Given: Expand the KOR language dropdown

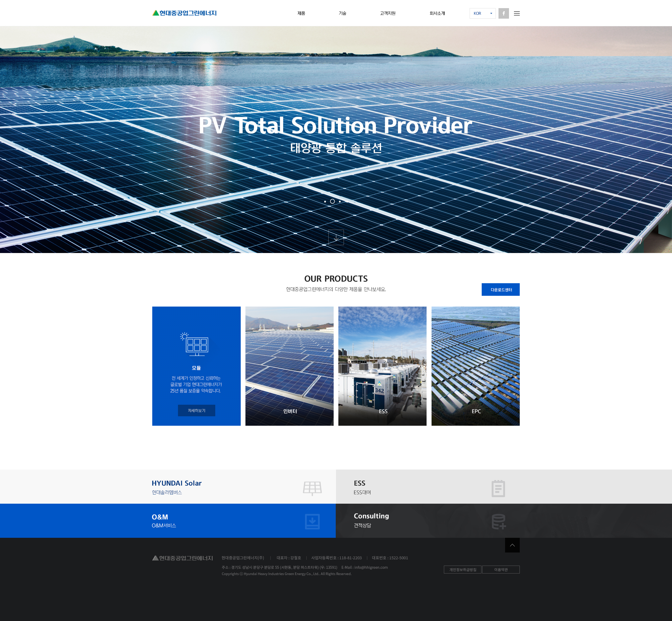Looking at the screenshot, I should [482, 13].
